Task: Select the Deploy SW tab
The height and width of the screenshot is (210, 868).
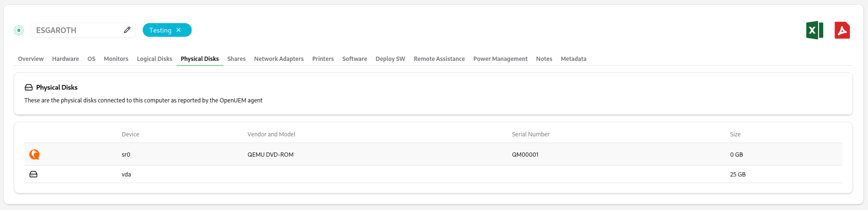Action: (x=390, y=59)
